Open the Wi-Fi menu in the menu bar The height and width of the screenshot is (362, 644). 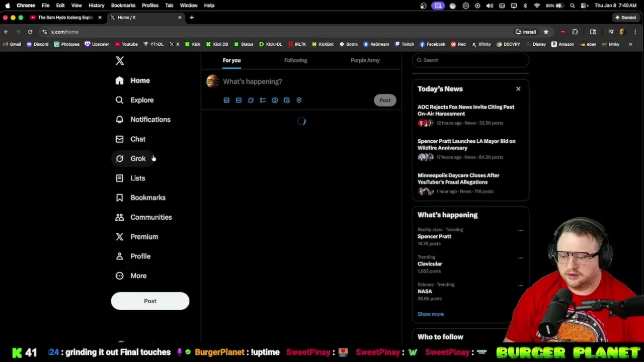537,6
